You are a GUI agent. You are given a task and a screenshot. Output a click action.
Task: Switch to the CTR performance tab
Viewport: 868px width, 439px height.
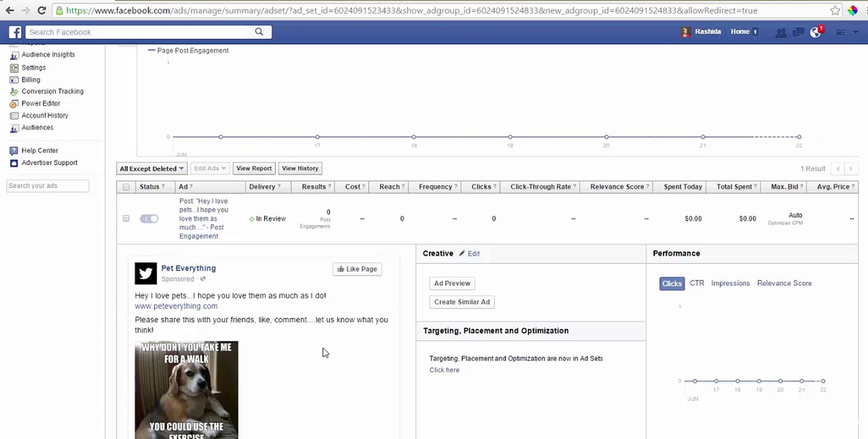click(x=697, y=284)
